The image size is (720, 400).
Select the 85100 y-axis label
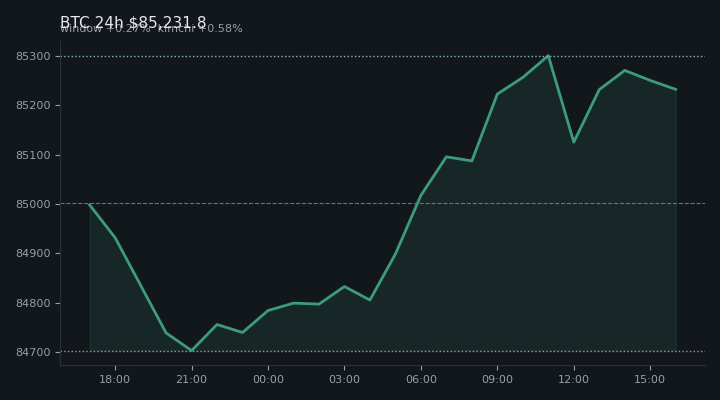click(x=33, y=155)
